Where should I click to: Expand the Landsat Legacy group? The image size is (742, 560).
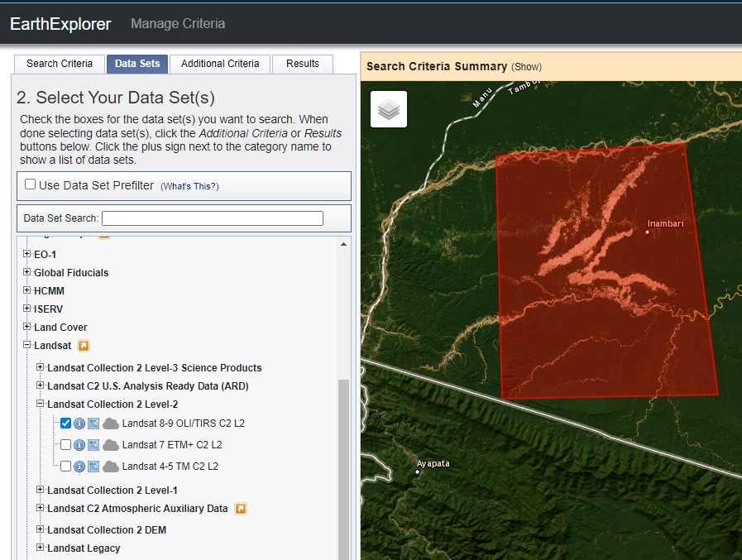(41, 548)
